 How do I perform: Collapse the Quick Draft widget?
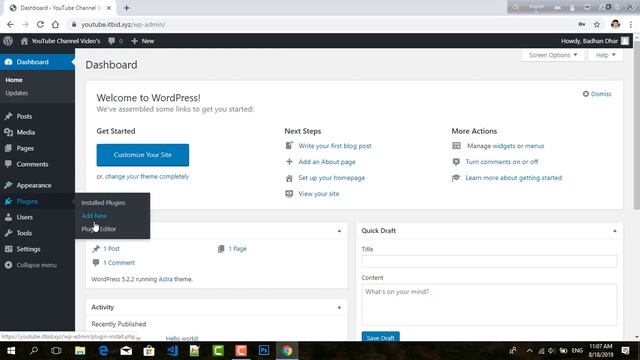coord(615,231)
